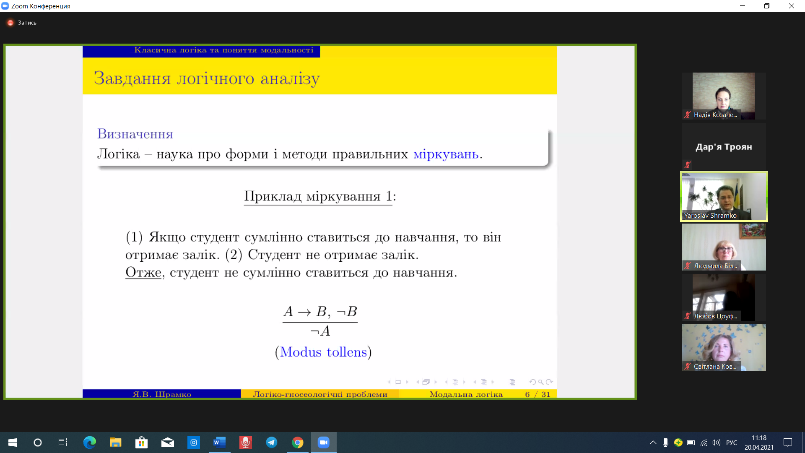805x453 pixels.
Task: Select Yaroslav Shramko's video thumbnail
Action: click(x=723, y=194)
